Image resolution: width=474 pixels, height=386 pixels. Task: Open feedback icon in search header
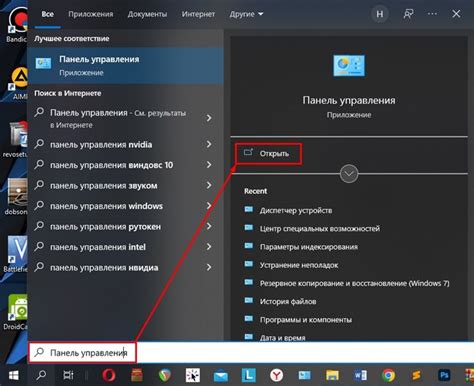(x=408, y=14)
